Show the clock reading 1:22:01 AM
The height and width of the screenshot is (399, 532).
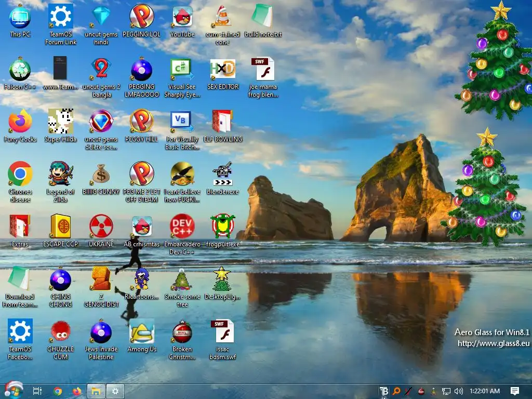tap(485, 391)
